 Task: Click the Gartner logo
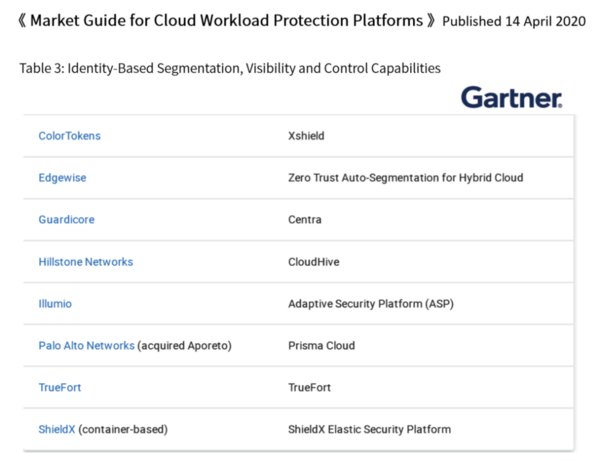(512, 97)
